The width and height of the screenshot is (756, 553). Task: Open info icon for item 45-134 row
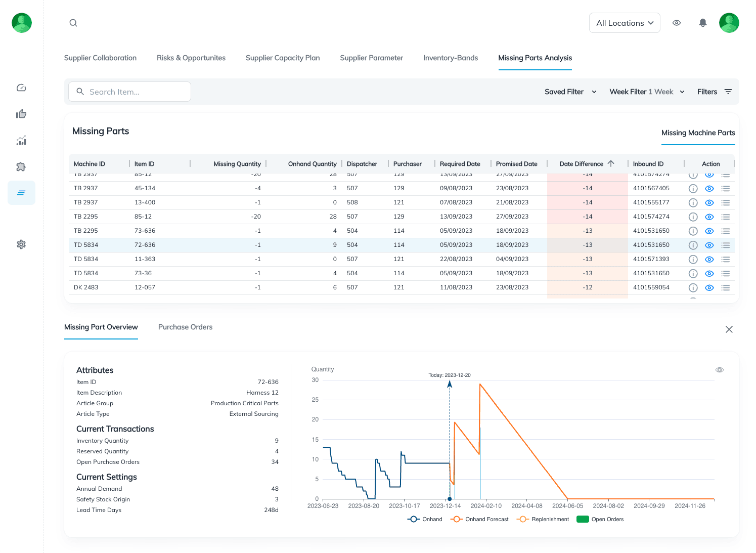click(693, 189)
